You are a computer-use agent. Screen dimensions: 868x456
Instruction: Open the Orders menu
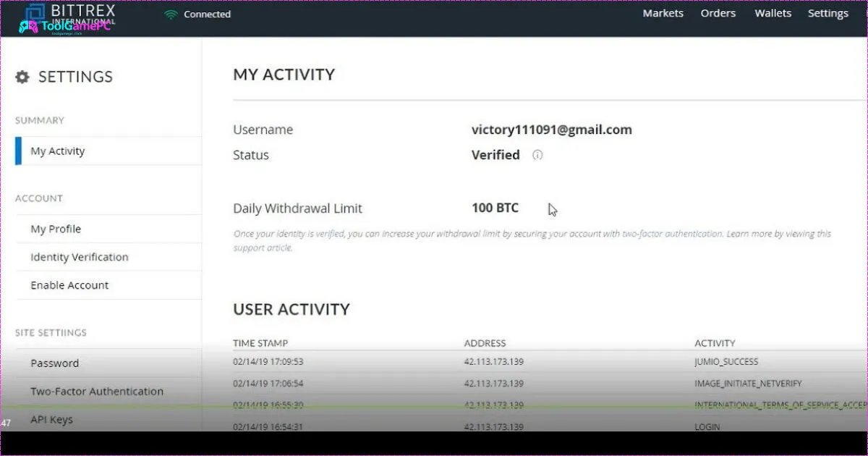pos(718,13)
